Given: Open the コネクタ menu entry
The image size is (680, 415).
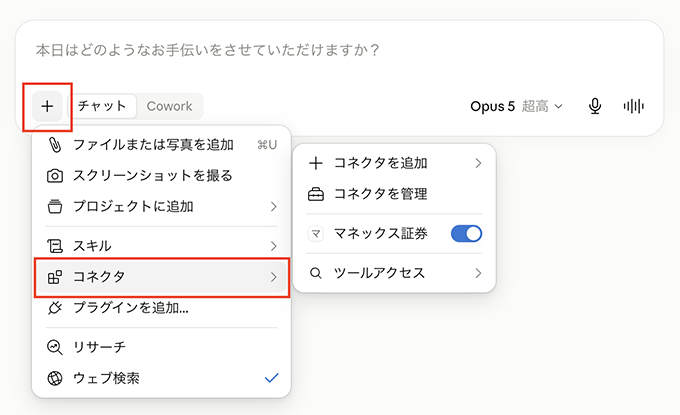Looking at the screenshot, I should point(161,277).
